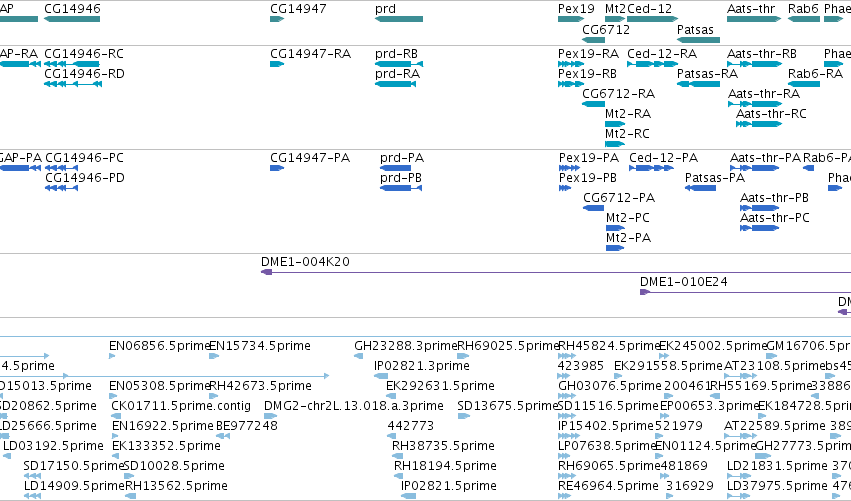Image resolution: width=851 pixels, height=501 pixels.
Task: Click the SD13675.5prime EST arrow
Action: [463, 416]
